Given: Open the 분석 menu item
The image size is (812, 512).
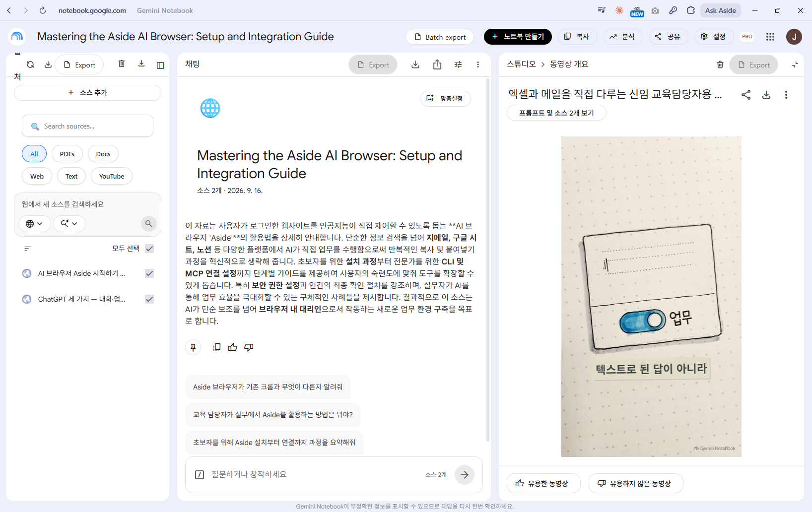Looking at the screenshot, I should [x=623, y=37].
